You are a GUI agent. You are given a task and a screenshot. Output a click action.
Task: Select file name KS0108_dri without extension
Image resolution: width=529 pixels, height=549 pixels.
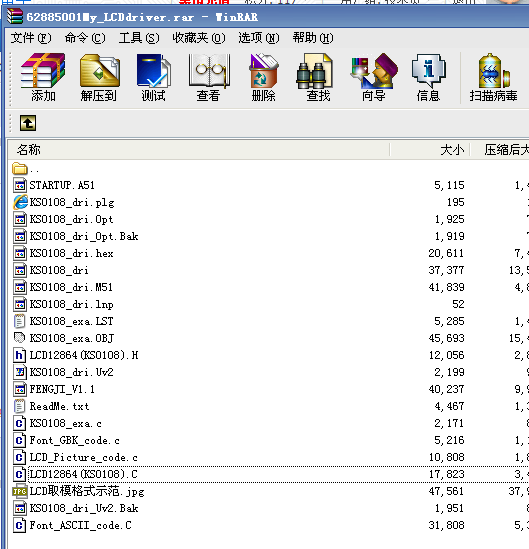(59, 270)
